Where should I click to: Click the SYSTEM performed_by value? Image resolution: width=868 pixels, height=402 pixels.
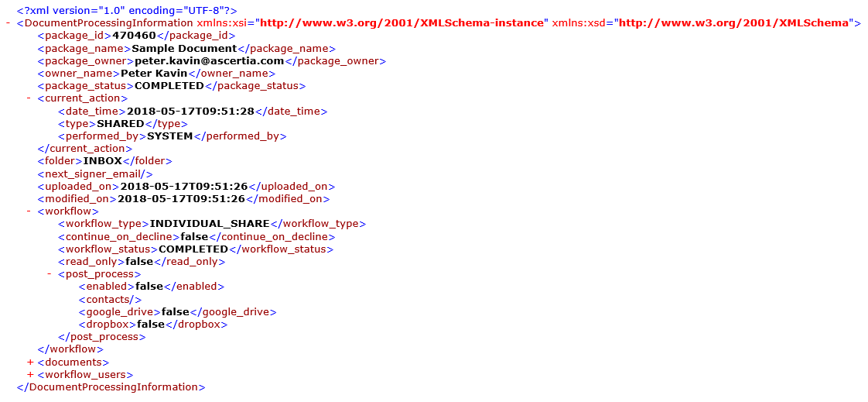pos(169,136)
